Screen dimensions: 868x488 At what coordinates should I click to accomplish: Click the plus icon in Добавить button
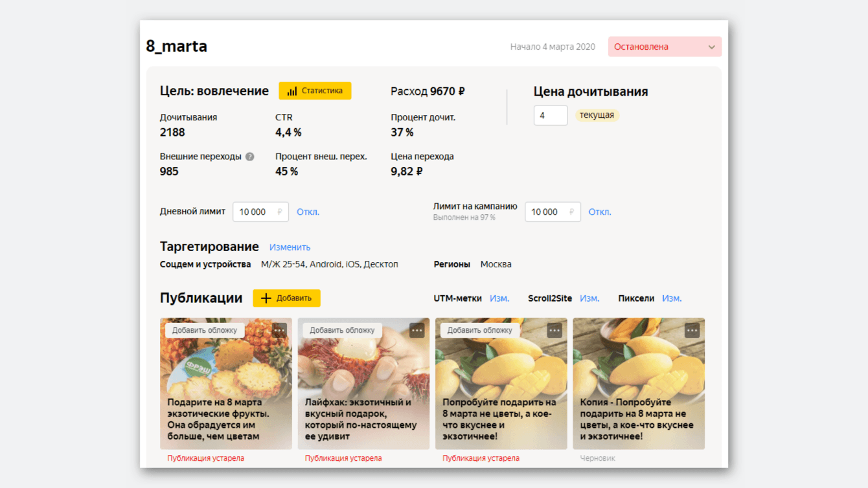point(266,298)
